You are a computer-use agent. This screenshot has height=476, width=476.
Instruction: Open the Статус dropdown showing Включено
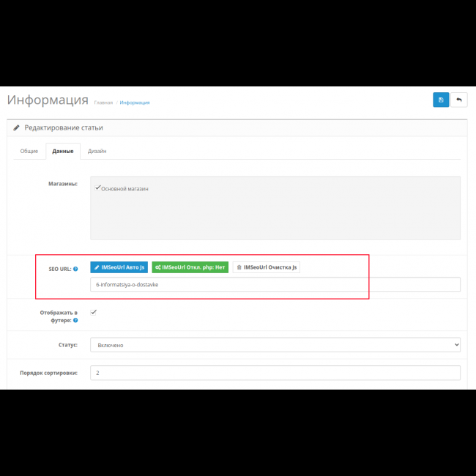[275, 344]
